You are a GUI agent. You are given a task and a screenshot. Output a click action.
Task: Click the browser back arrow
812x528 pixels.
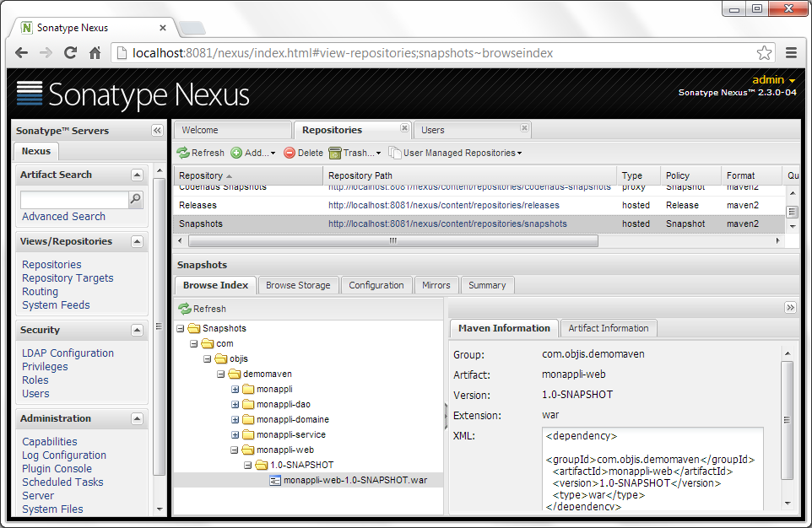(x=21, y=53)
